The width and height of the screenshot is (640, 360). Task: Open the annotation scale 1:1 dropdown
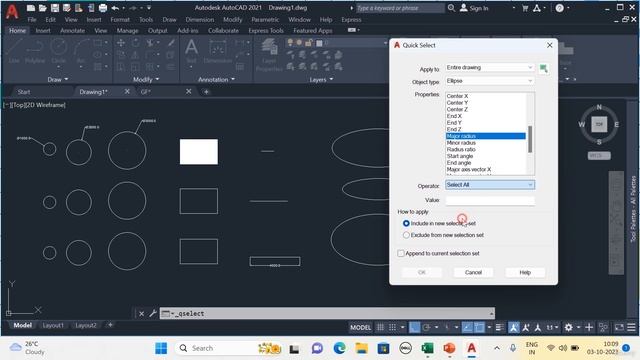(552, 327)
